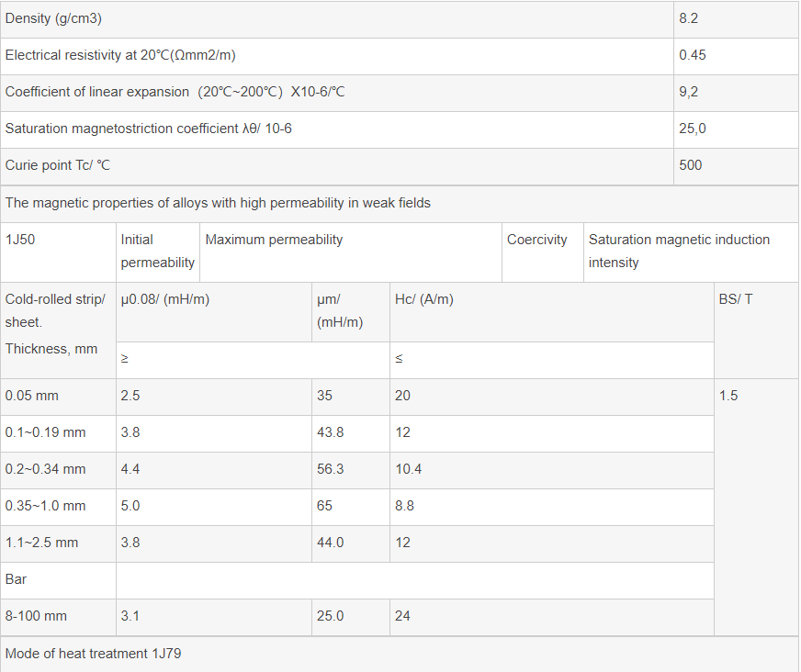The image size is (801, 672).
Task: Select the electrical resistivity value 0.45
Action: 693,55
